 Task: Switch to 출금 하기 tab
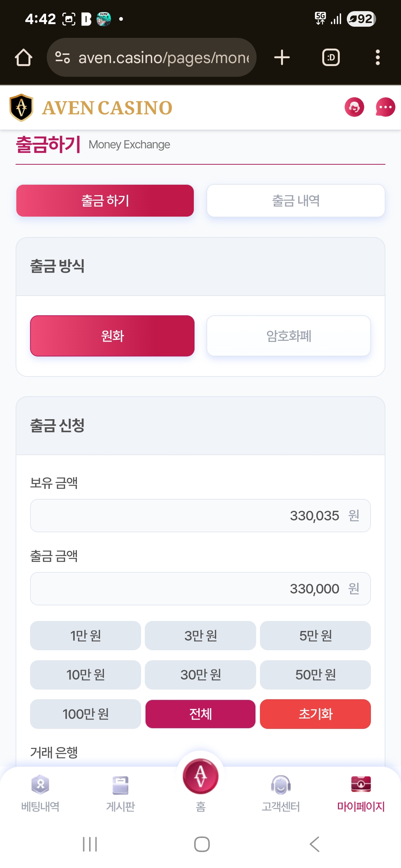105,201
